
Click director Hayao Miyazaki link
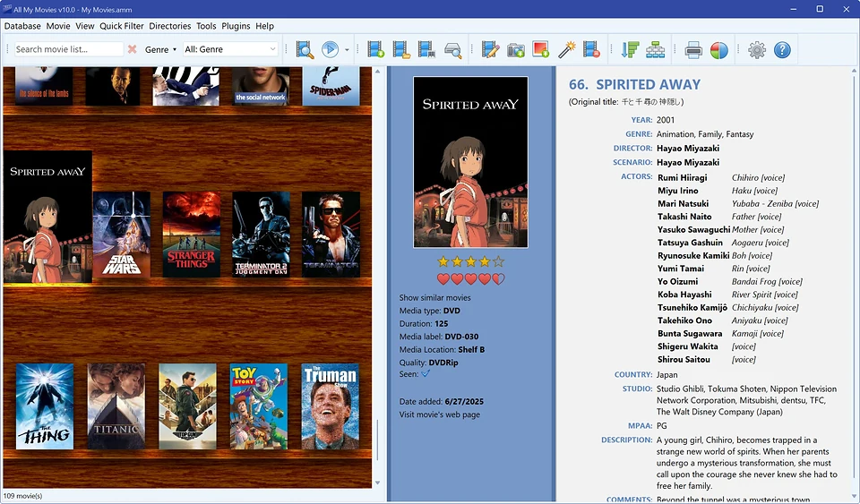pyautogui.click(x=688, y=148)
